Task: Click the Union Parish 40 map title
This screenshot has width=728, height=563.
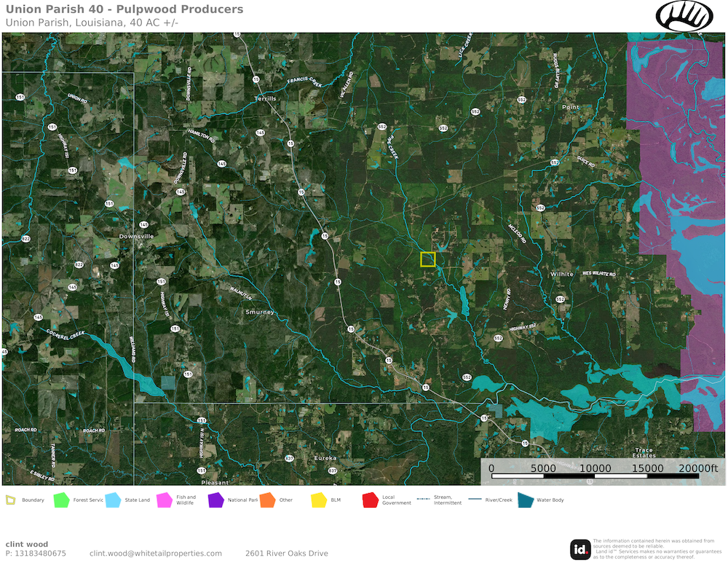Action: [x=124, y=9]
